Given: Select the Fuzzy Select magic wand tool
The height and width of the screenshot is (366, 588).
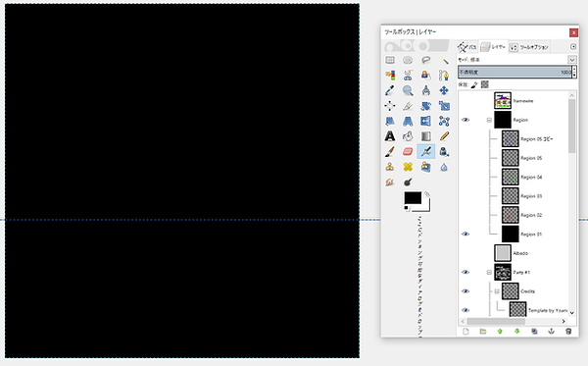Looking at the screenshot, I should point(444,60).
